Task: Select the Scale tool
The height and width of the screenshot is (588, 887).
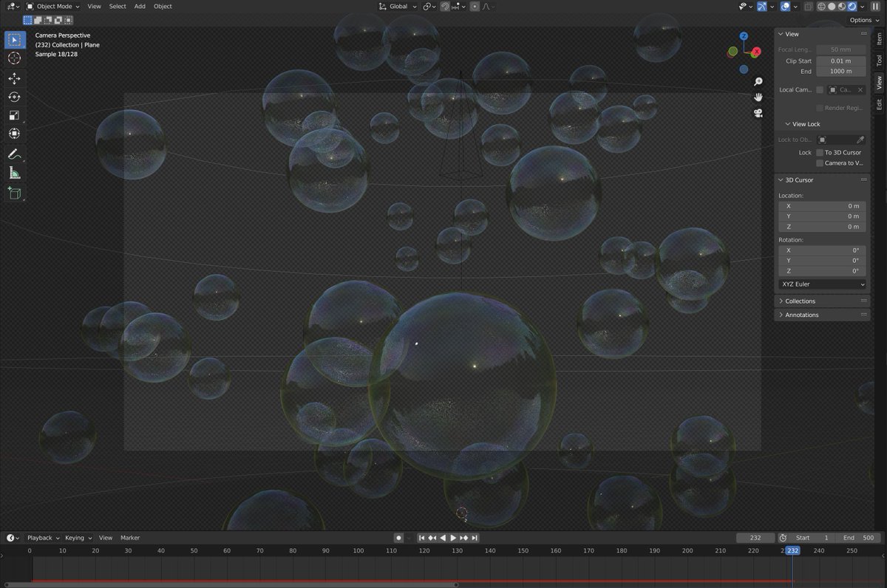Action: pos(15,115)
